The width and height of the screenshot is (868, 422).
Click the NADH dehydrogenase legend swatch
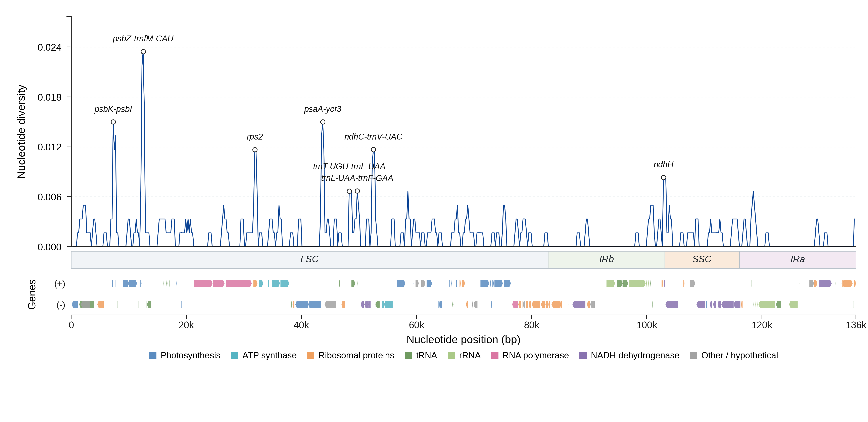click(583, 355)
